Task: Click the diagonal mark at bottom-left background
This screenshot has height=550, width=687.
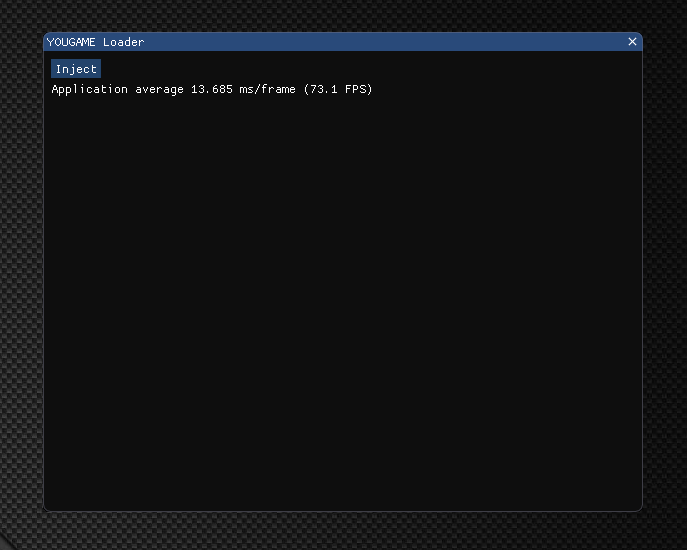Action: point(6,540)
